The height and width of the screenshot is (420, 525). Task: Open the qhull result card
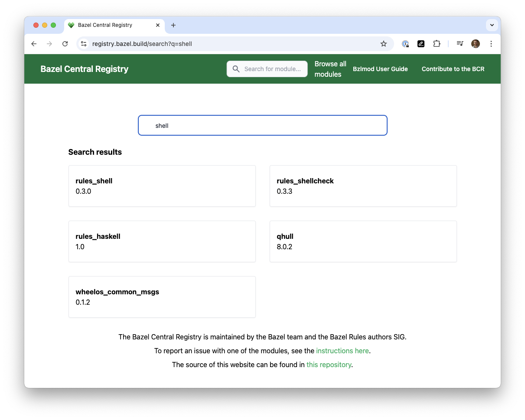tap(363, 241)
